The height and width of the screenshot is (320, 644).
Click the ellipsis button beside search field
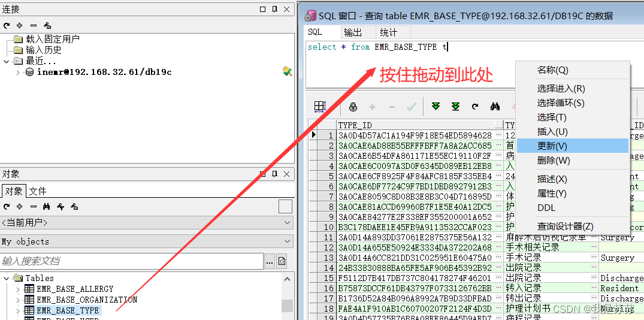tap(270, 261)
